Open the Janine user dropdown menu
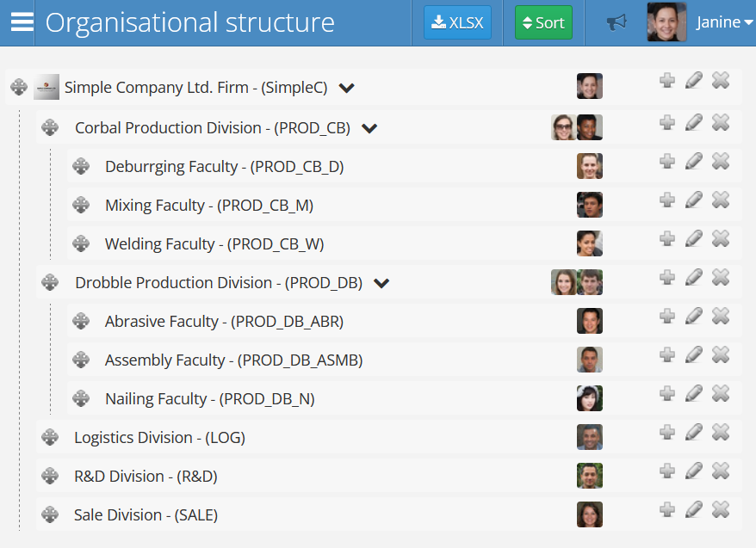The height and width of the screenshot is (548, 756). pyautogui.click(x=725, y=22)
